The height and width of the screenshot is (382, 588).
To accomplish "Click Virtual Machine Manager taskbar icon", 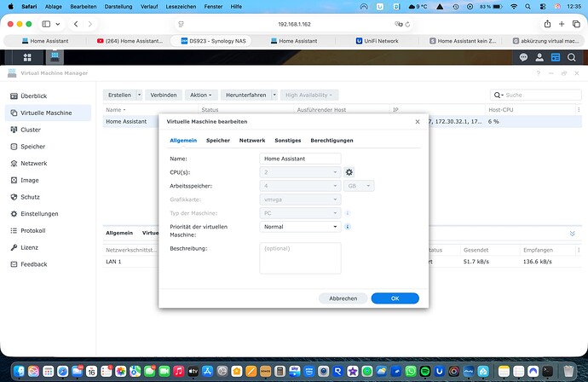I will 55,58.
